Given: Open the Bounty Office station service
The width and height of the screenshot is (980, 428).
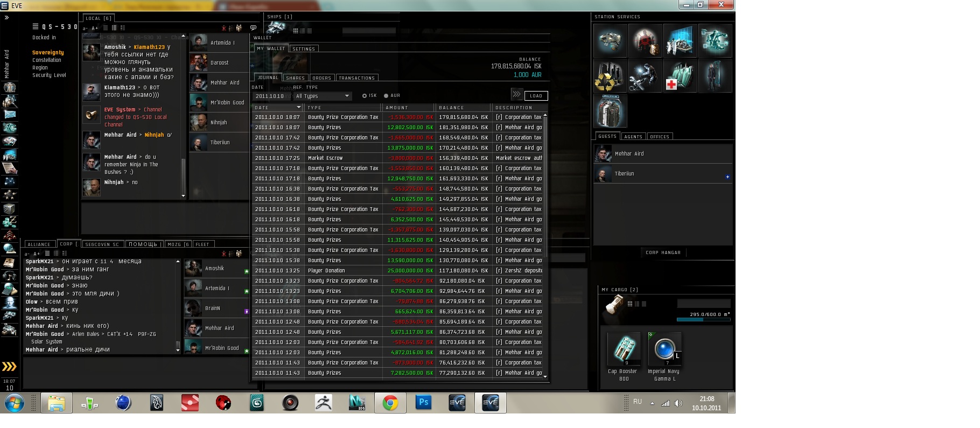Looking at the screenshot, I should [645, 41].
